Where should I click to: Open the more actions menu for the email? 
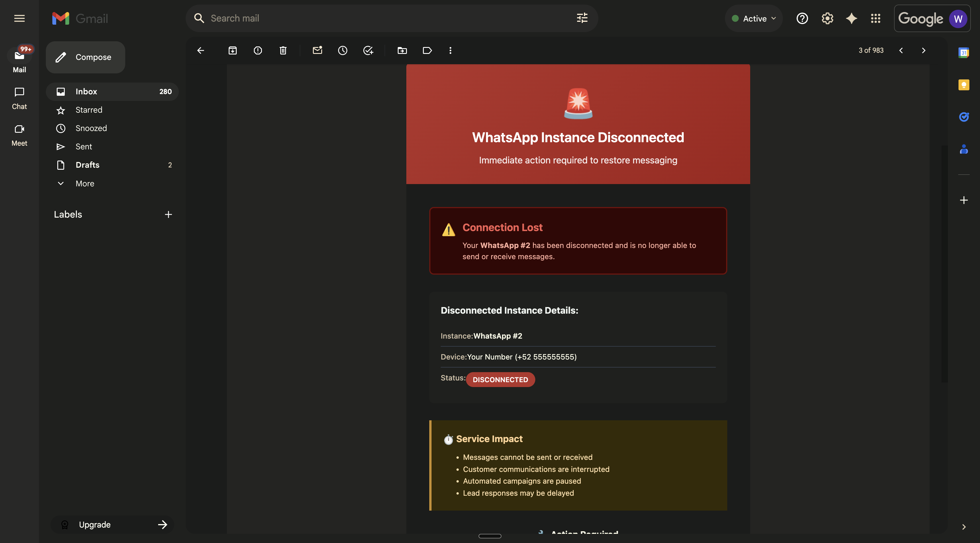[x=450, y=50]
